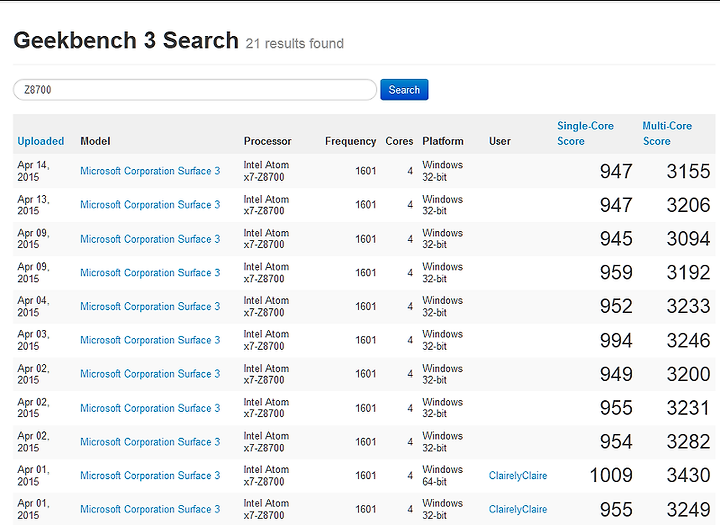Click the User column header
720x525 pixels.
(500, 141)
